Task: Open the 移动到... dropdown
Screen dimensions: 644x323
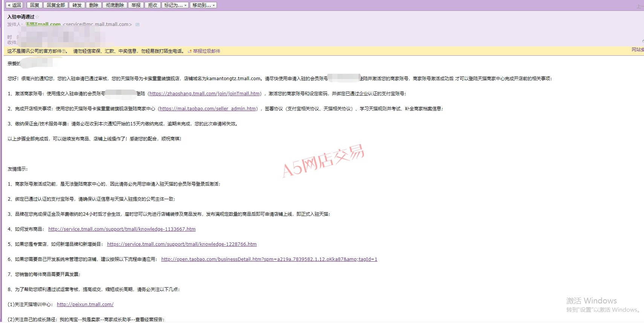Action: (203, 5)
